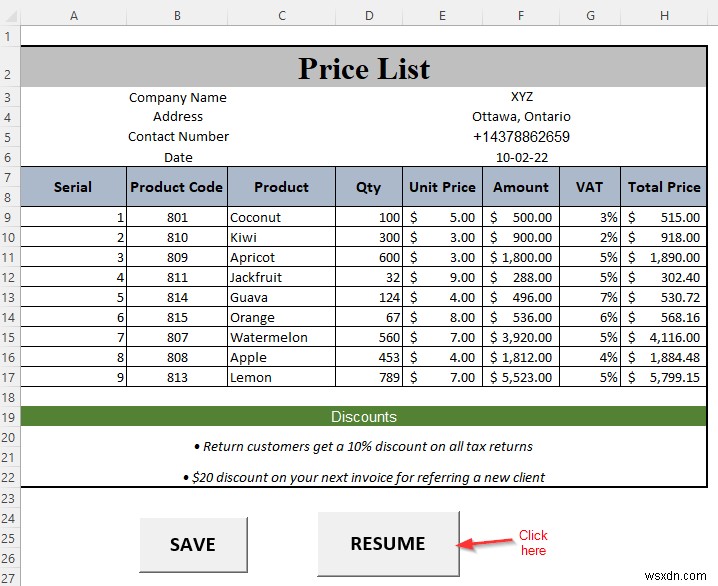Click product code 810
The image size is (718, 586).
coord(177,237)
